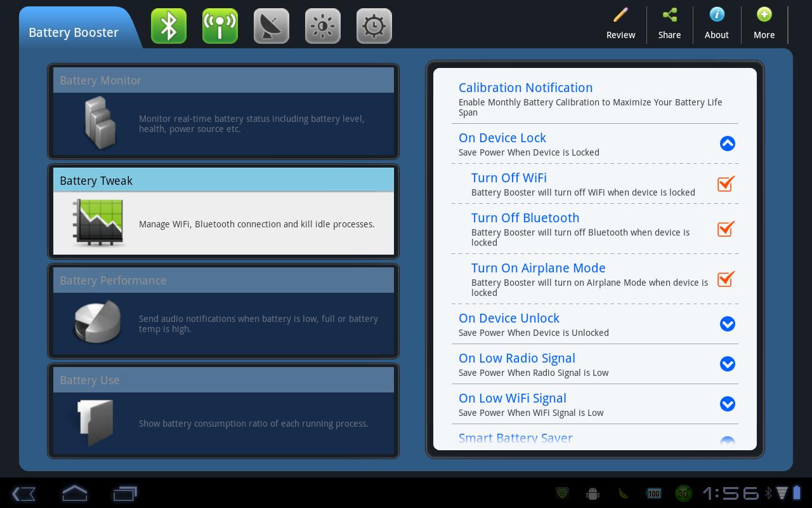Image resolution: width=812 pixels, height=508 pixels.
Task: Click the Battery Tweak green chart icon
Action: [98, 222]
